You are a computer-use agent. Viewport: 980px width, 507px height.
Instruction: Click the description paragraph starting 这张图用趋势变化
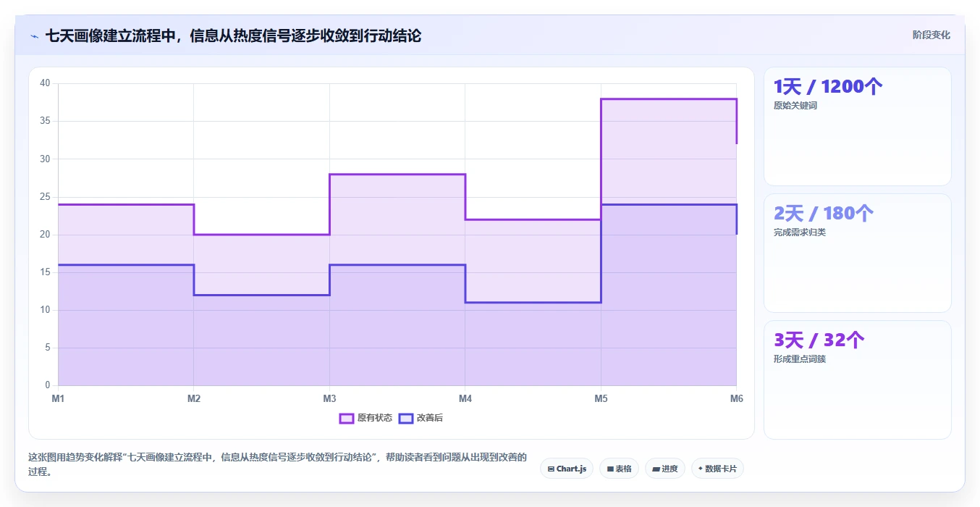(x=278, y=464)
